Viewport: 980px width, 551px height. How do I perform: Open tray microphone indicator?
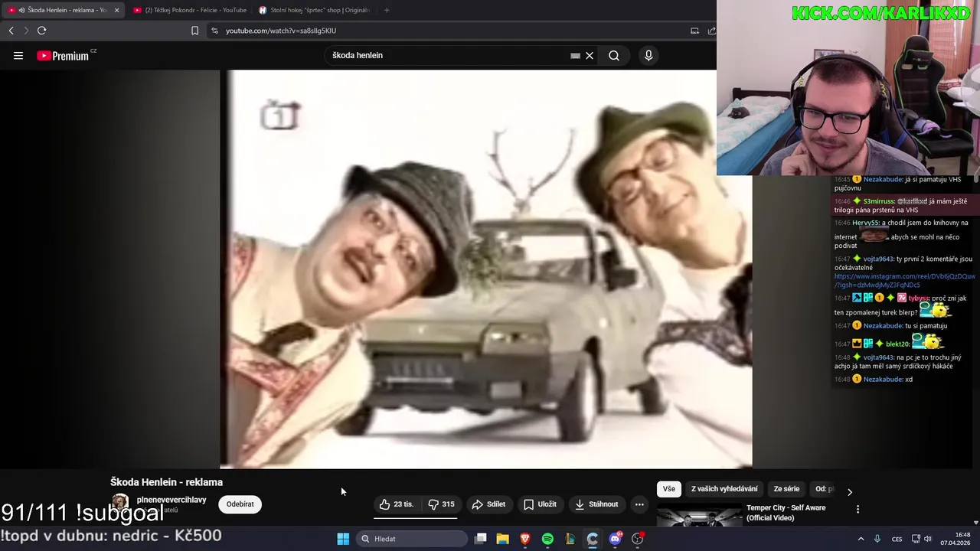coord(877,539)
